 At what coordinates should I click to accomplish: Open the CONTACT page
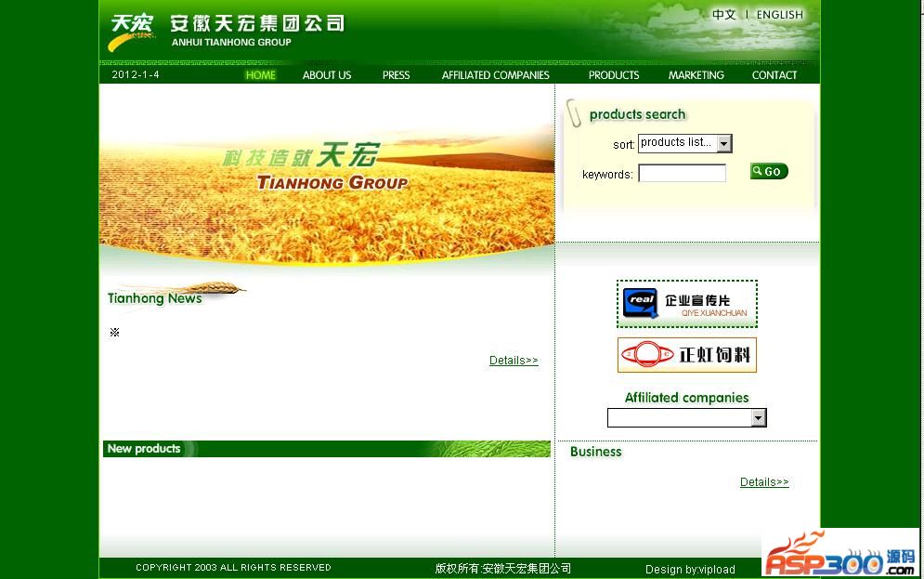pos(774,75)
